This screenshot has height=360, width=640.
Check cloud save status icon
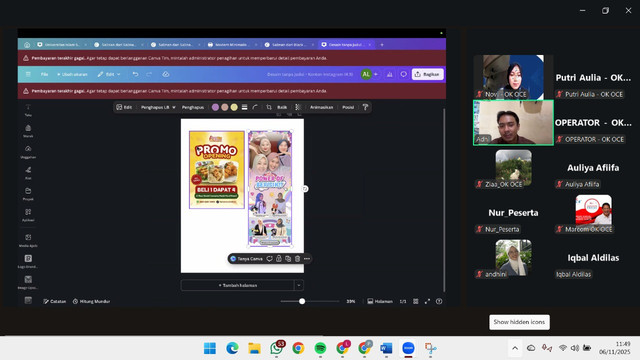click(166, 74)
